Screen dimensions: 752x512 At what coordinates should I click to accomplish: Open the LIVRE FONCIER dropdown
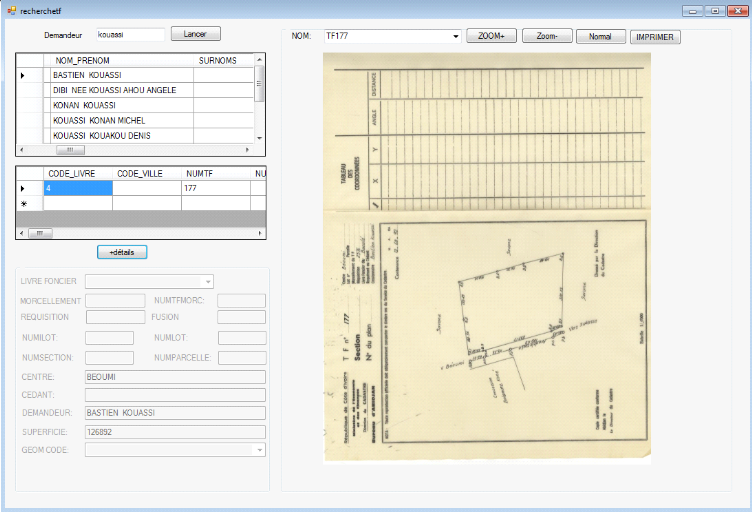[x=208, y=282]
